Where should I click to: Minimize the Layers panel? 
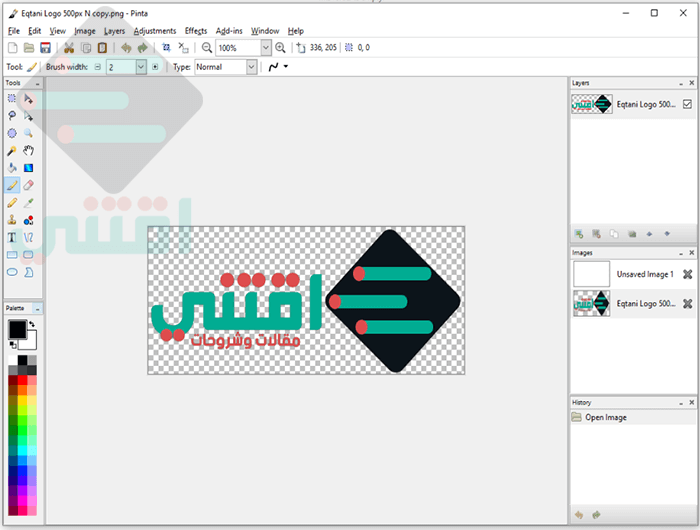[681, 83]
